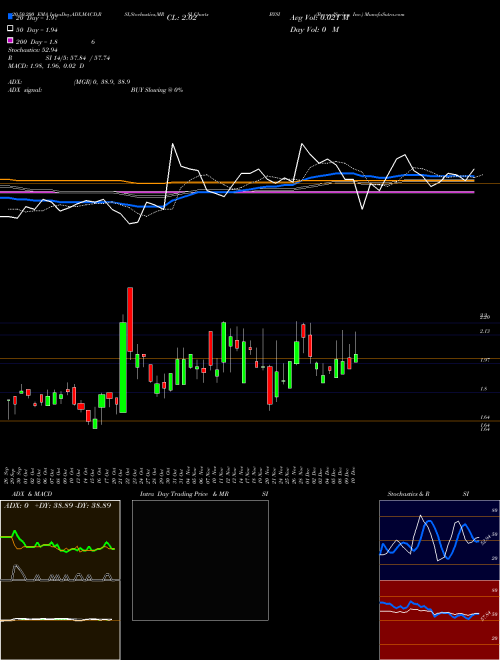This screenshot has width=500, height=660.
Task: Open the empty Intra Day Trading Price panel
Action: [200, 560]
